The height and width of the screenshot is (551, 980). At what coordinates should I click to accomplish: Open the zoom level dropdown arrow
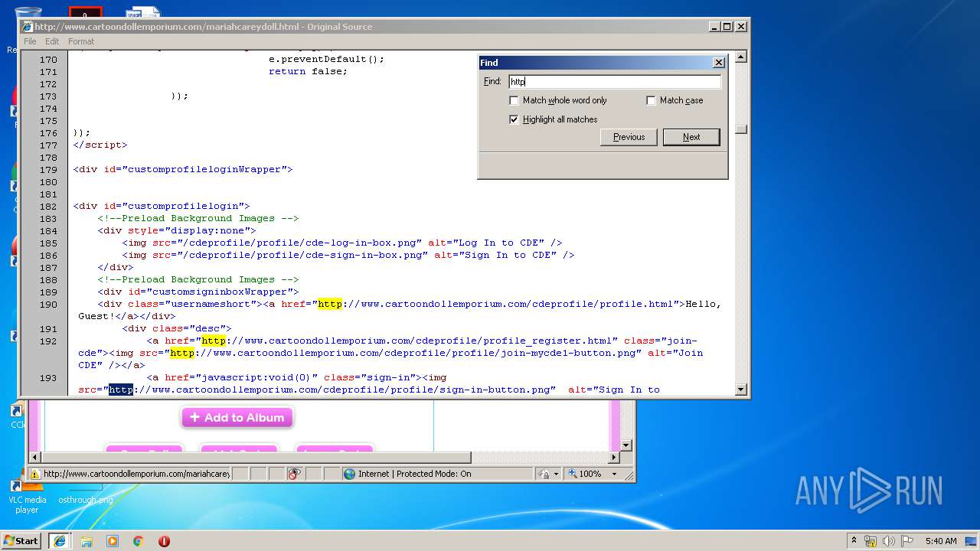614,474
